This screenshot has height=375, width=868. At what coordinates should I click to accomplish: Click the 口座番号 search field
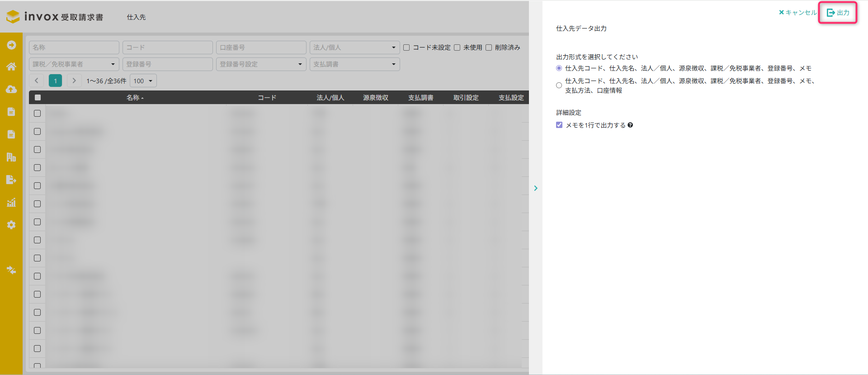(261, 47)
